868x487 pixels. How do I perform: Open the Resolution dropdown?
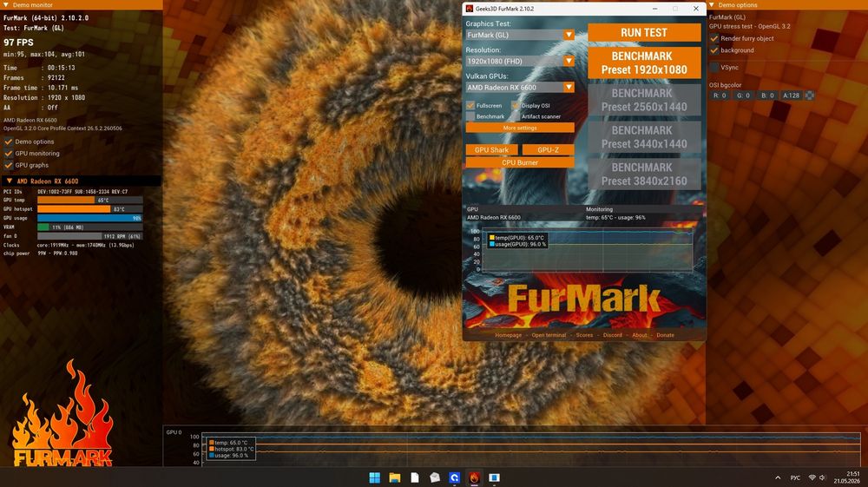pyautogui.click(x=520, y=61)
